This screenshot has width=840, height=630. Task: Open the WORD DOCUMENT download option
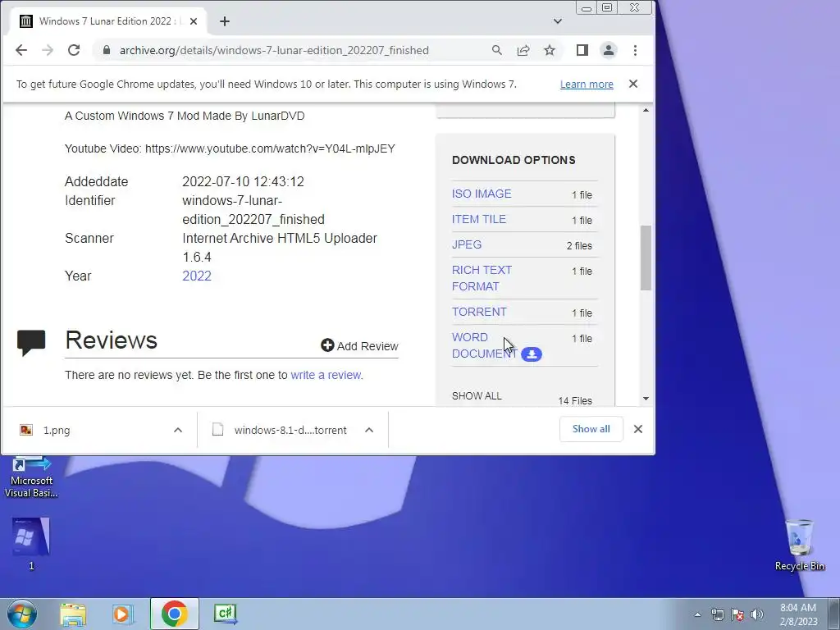(484, 345)
